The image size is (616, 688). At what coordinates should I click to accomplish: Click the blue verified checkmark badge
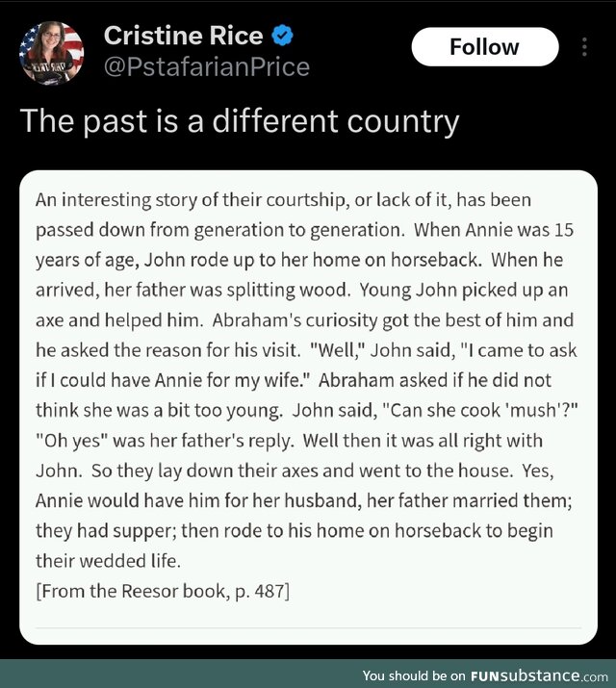click(x=282, y=36)
